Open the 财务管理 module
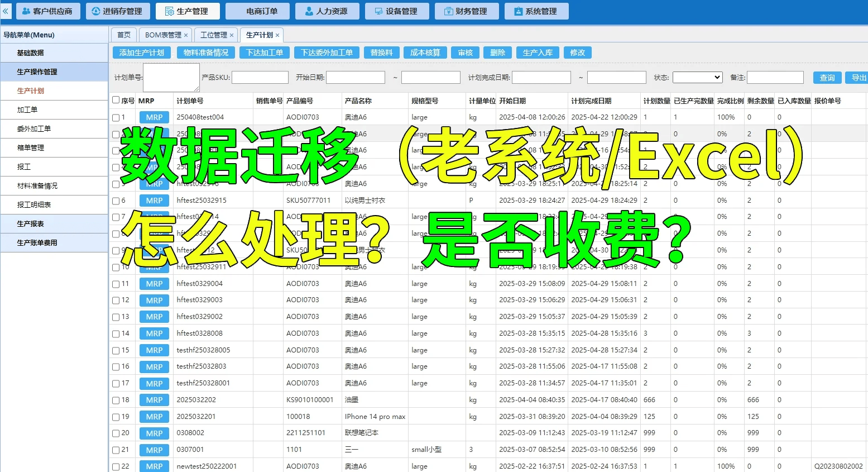 click(x=467, y=11)
